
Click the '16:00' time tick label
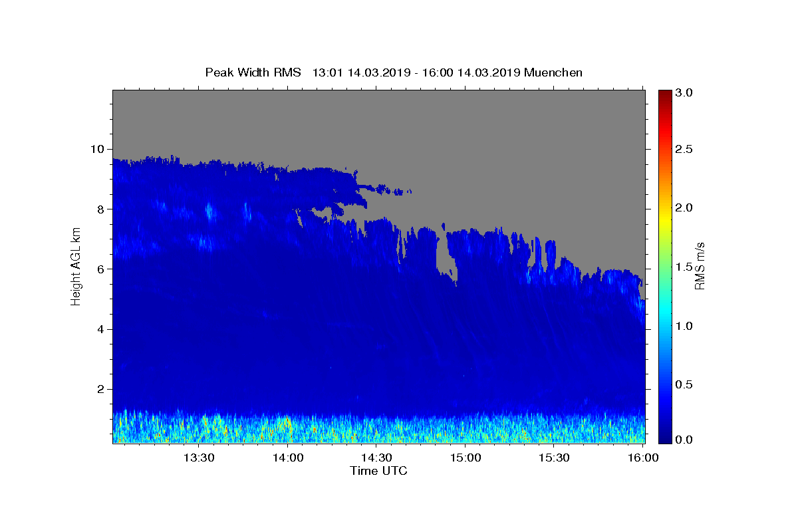[x=642, y=458]
